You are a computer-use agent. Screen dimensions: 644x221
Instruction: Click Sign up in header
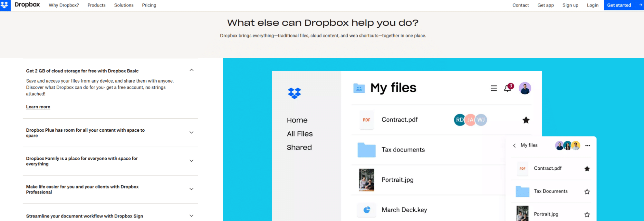point(570,5)
